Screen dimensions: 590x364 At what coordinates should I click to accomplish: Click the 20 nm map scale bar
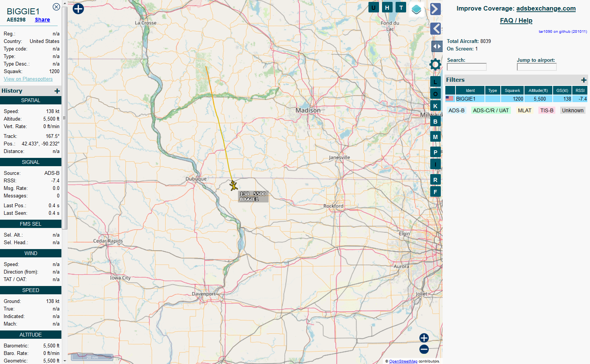92,357
